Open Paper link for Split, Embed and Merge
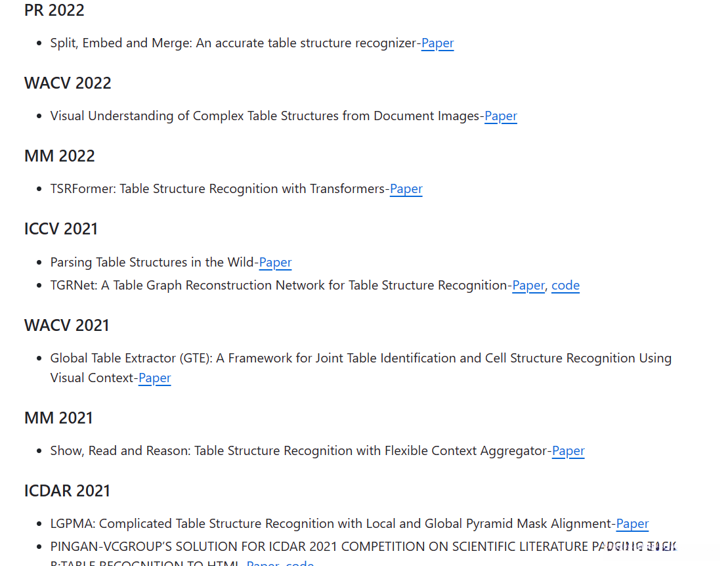 (x=437, y=43)
